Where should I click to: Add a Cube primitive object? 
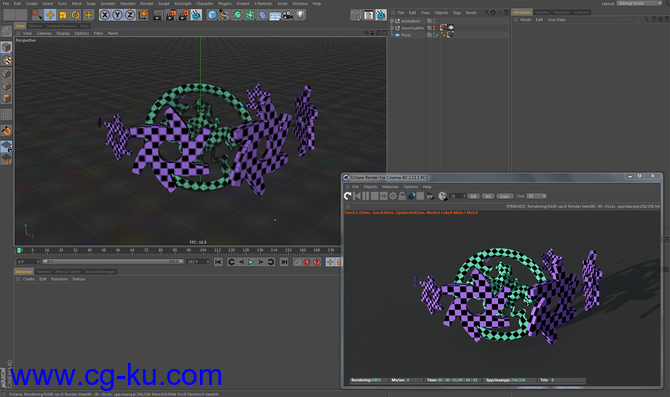(212, 15)
